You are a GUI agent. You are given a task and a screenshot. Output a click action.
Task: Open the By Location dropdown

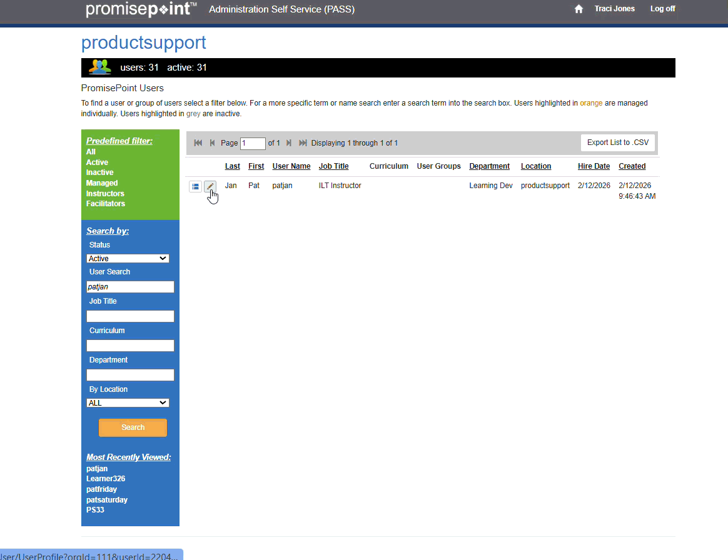point(128,403)
